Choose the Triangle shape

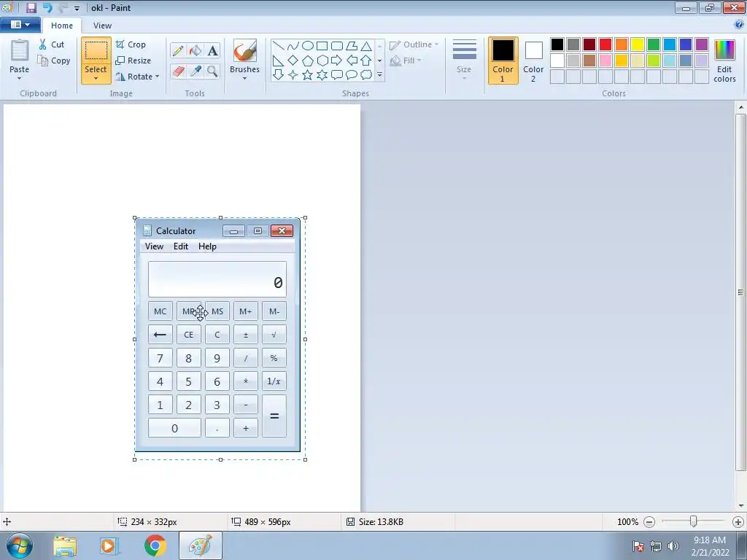pos(366,46)
